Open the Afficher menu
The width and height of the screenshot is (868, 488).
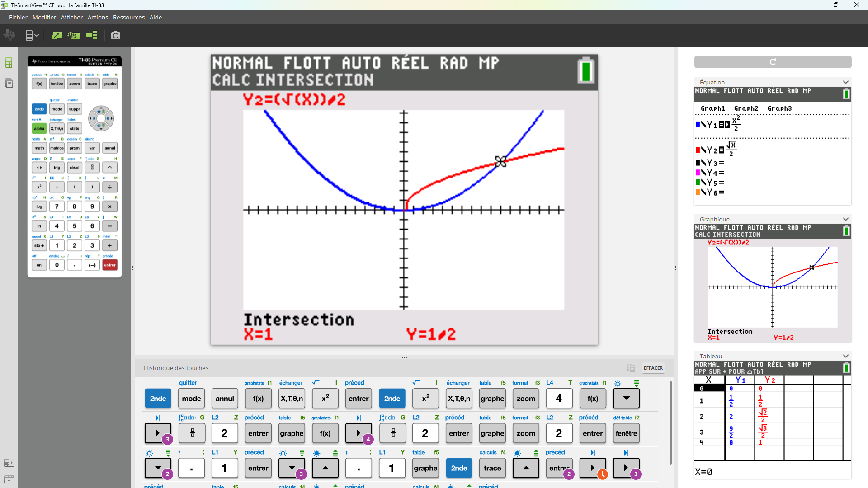click(72, 17)
